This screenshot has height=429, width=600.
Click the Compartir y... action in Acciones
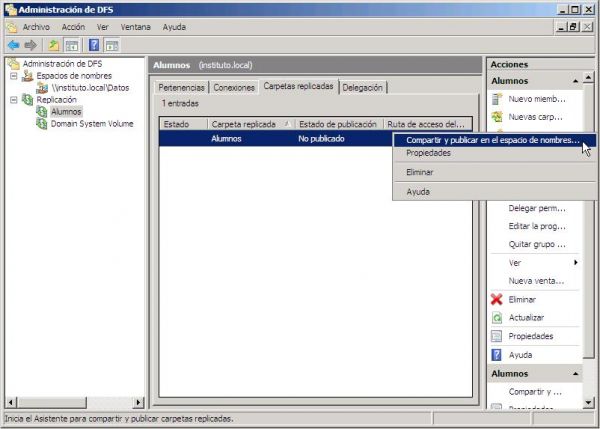(x=535, y=392)
